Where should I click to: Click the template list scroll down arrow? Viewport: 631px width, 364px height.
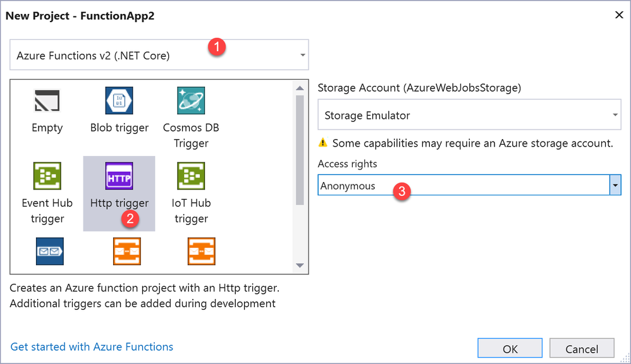coord(300,265)
